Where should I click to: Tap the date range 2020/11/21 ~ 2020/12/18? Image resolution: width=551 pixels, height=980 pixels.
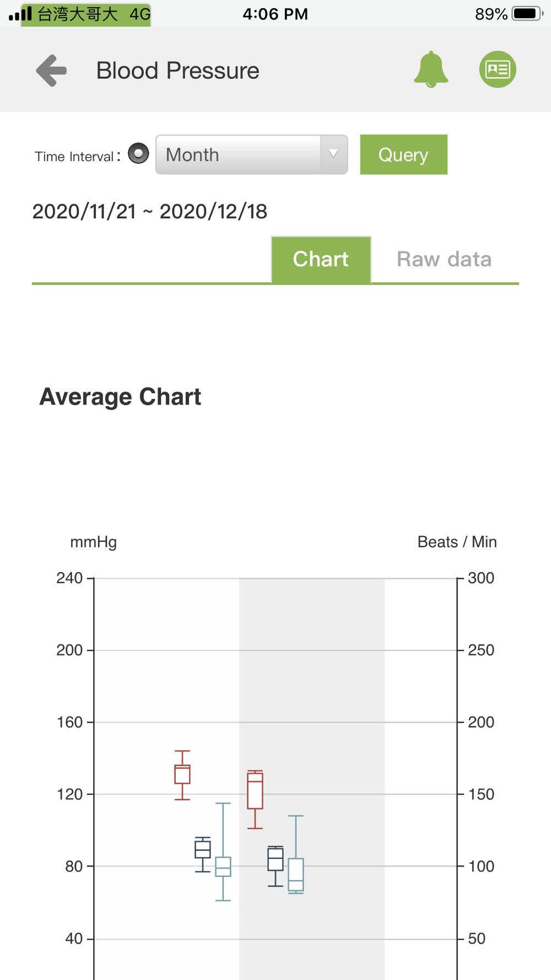pos(150,212)
